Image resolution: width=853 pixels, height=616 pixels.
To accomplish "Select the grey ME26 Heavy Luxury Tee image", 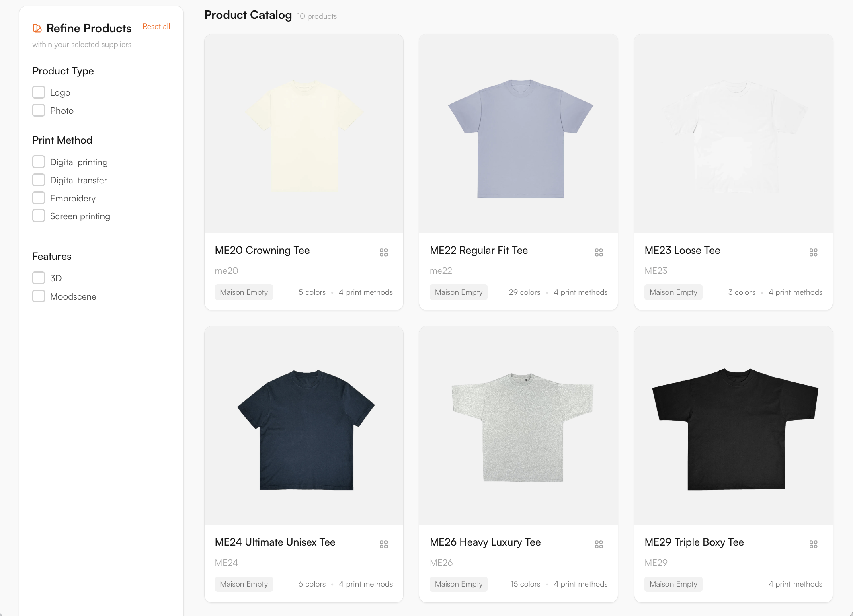I will (519, 426).
